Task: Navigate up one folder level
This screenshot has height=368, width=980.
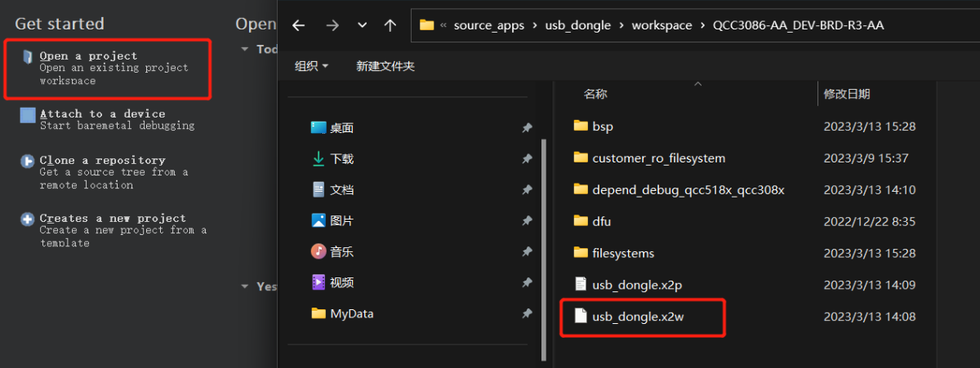Action: pyautogui.click(x=390, y=25)
